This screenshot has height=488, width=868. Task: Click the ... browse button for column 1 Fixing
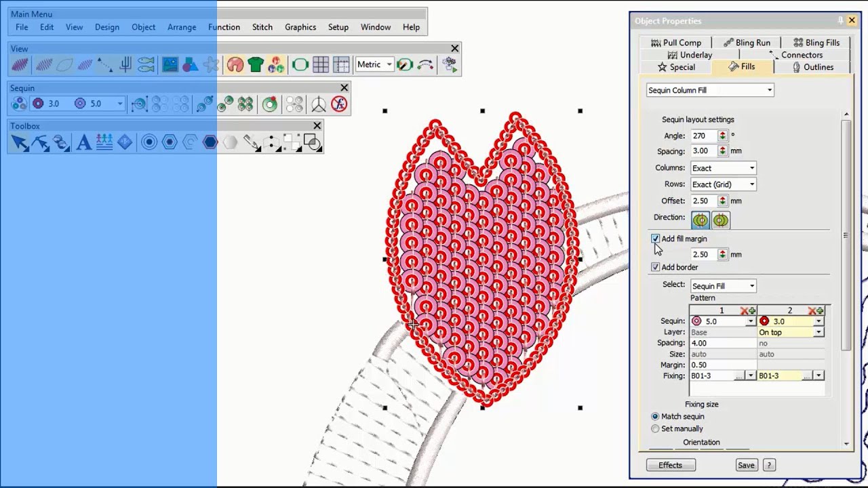point(738,375)
